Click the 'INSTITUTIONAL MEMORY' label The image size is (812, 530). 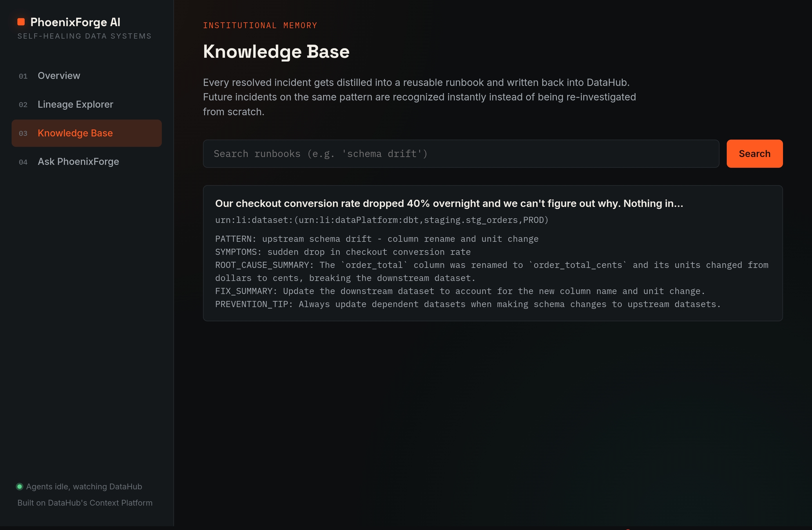tap(260, 26)
